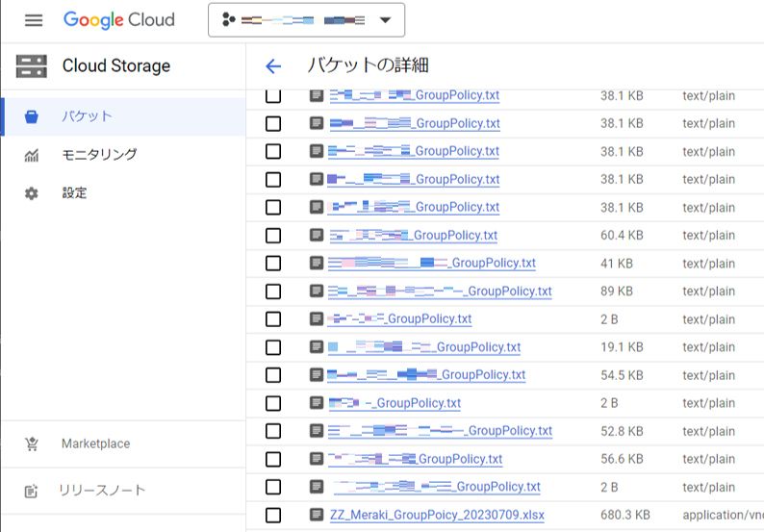Click the 89 KB size cell
Screen dimensions: 764x532
point(617,291)
